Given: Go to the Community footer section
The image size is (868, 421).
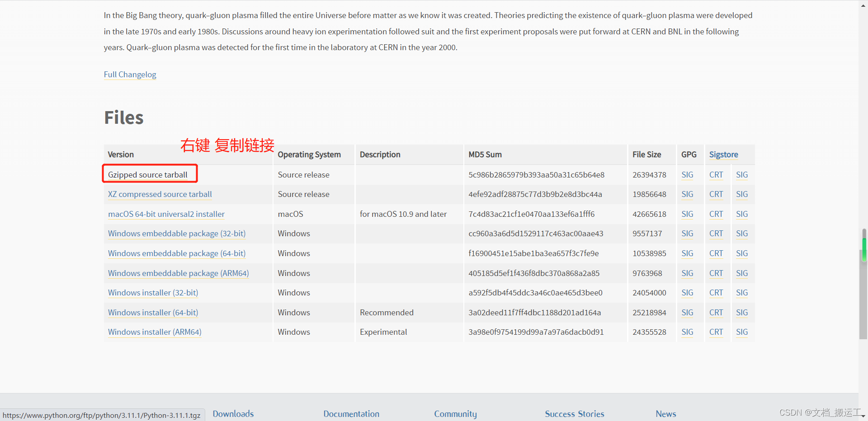Looking at the screenshot, I should [x=455, y=414].
